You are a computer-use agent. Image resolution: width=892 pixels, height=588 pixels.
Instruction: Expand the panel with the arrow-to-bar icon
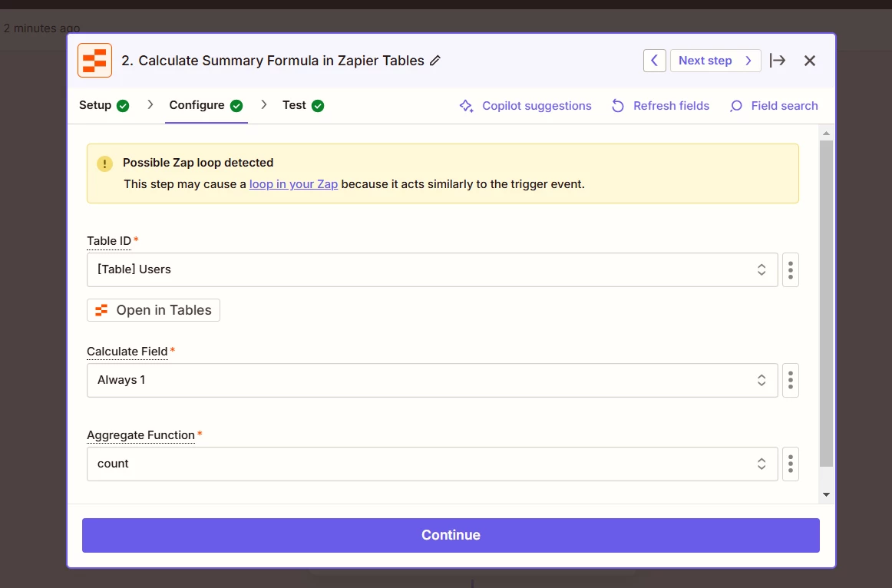pyautogui.click(x=777, y=61)
